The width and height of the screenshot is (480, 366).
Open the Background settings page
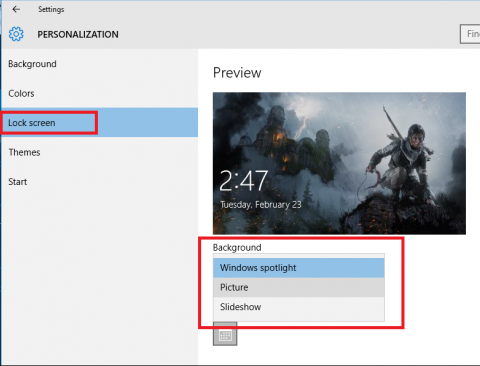point(99,64)
